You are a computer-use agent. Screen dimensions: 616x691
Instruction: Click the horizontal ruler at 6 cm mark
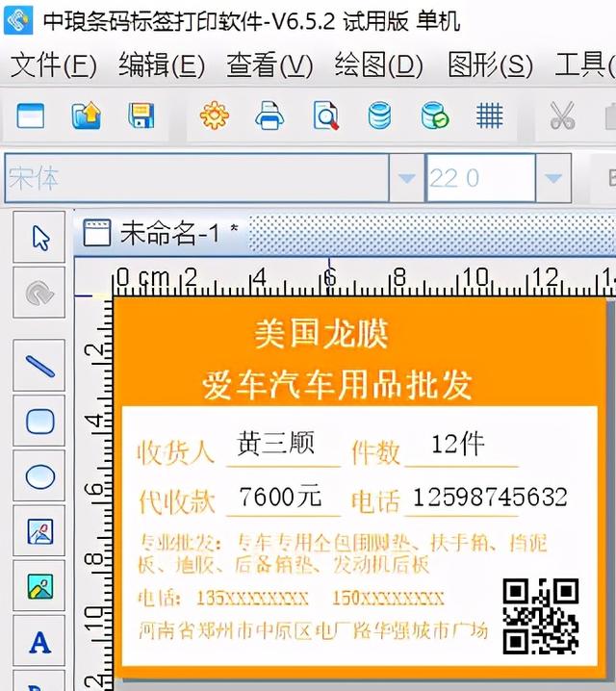point(329,277)
